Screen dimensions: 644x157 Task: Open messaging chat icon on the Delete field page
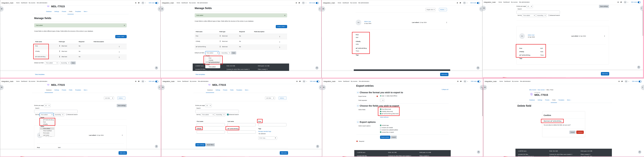tap(622, 81)
